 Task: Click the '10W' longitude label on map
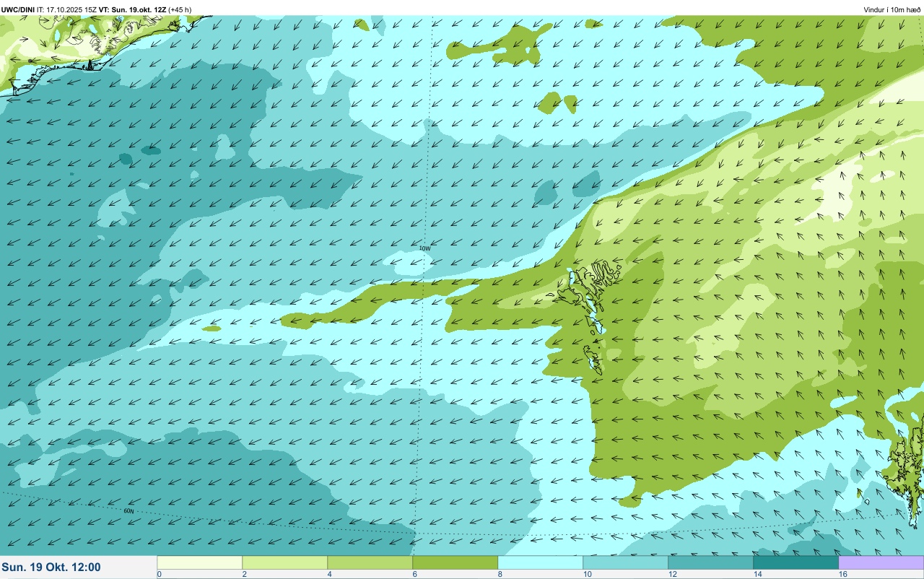[x=425, y=248]
